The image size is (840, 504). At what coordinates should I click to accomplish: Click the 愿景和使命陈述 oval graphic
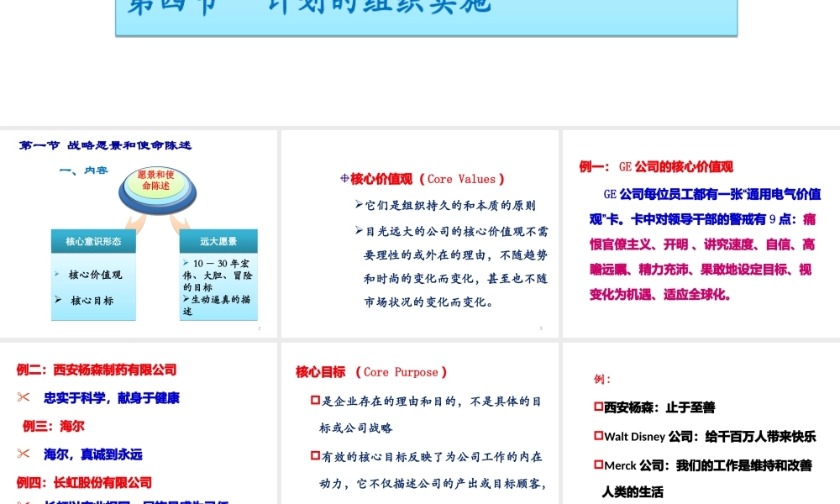157,190
